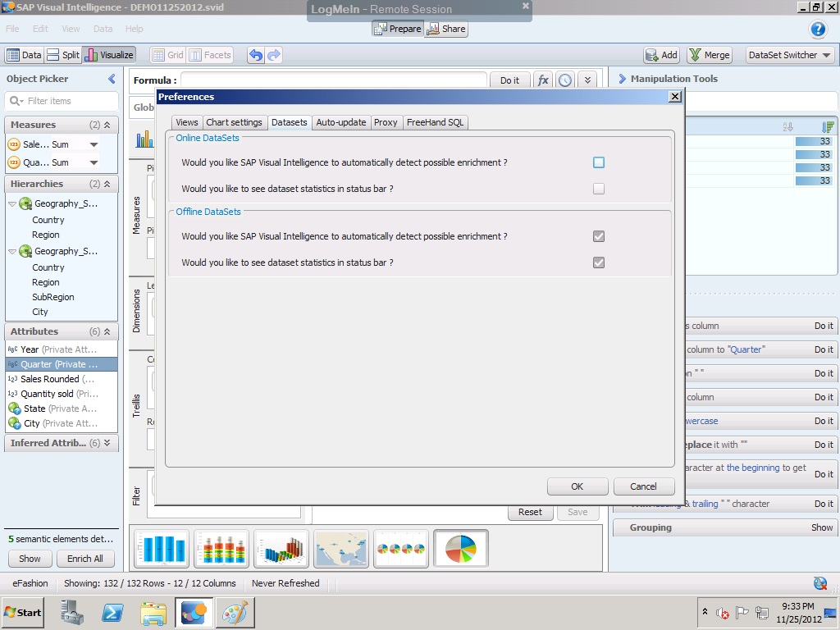The height and width of the screenshot is (630, 840).
Task: Collapse the Object Picker panel arrow
Action: click(112, 80)
